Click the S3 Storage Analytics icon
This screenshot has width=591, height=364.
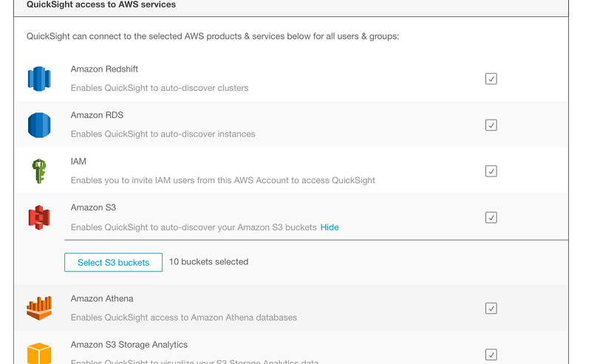click(x=38, y=353)
